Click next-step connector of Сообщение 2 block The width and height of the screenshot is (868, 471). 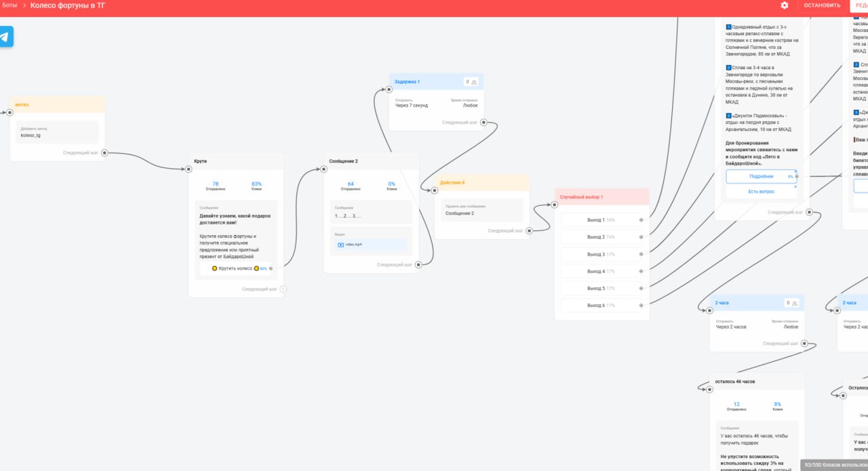[x=418, y=265]
